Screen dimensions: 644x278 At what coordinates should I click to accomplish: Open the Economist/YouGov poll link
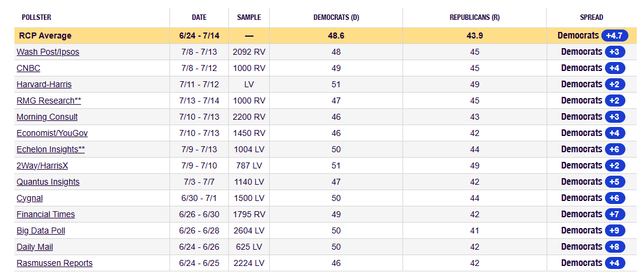pos(52,133)
